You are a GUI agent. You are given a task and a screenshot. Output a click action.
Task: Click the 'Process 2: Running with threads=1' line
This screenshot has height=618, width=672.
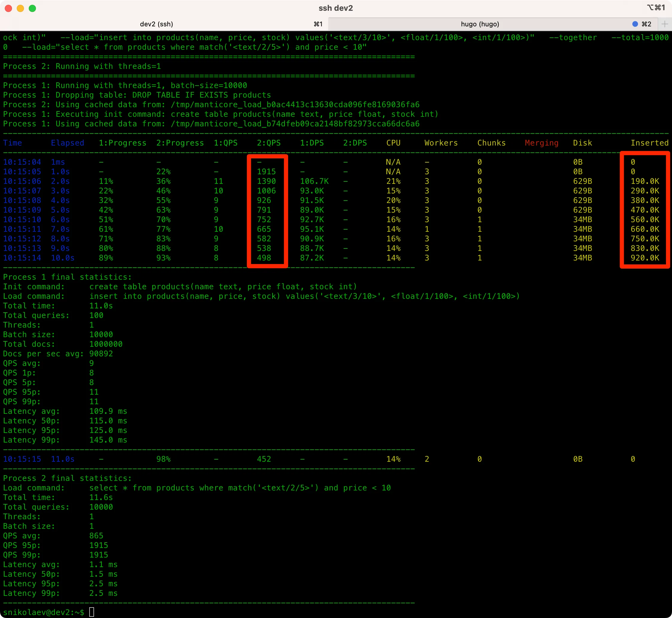click(82, 66)
